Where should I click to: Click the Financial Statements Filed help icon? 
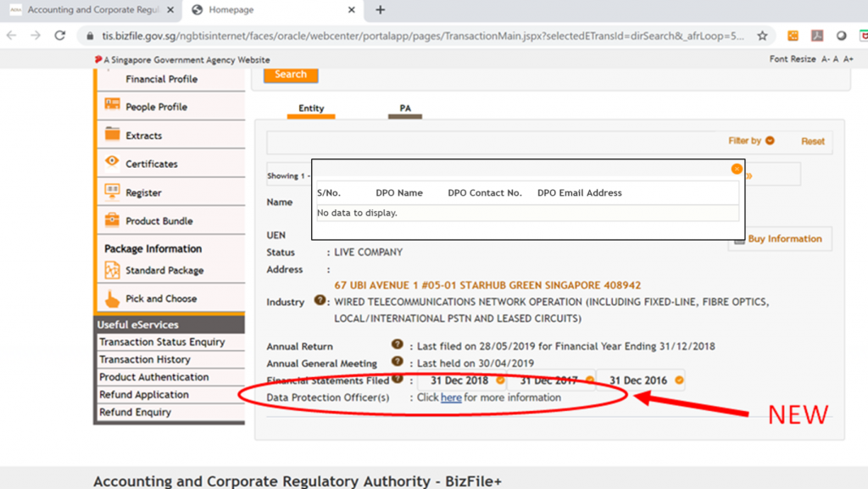(x=397, y=378)
